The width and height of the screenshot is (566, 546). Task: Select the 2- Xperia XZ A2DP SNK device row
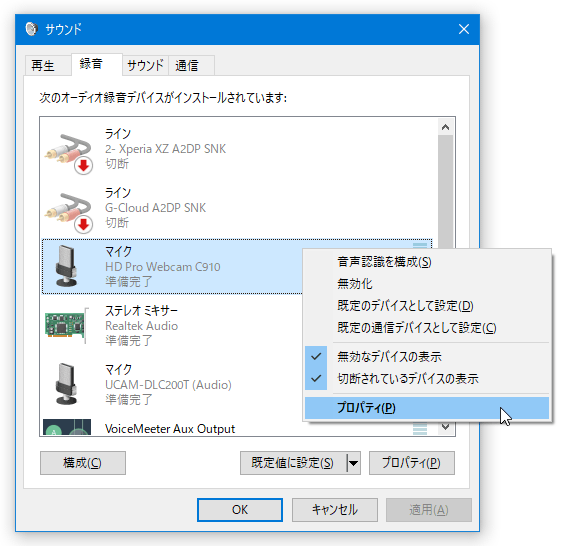point(237,149)
